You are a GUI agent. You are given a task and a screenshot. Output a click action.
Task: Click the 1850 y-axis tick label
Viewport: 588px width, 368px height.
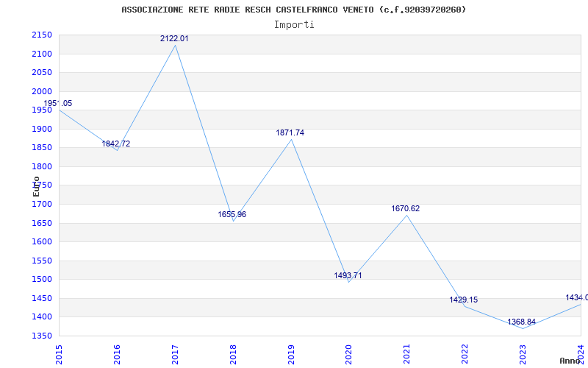pyautogui.click(x=42, y=148)
